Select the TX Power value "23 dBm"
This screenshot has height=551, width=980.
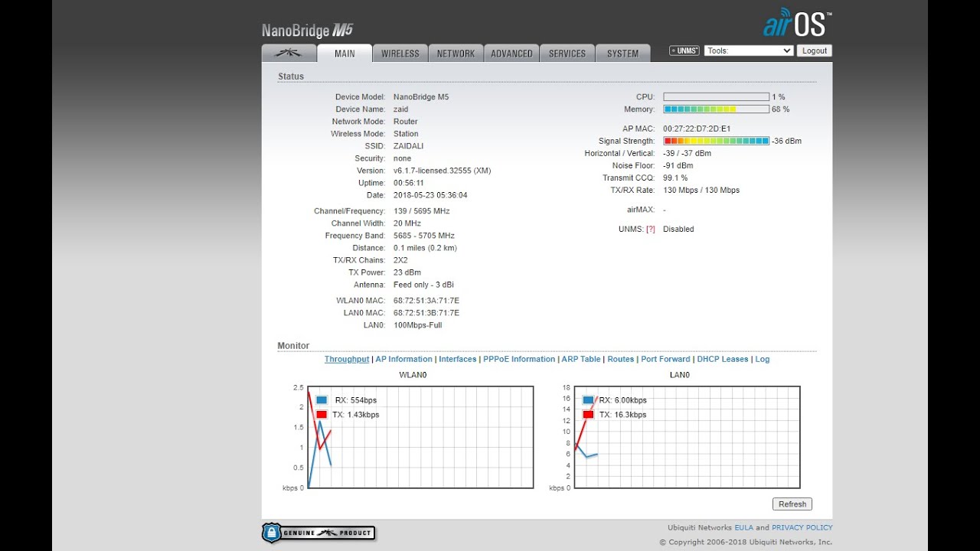tap(407, 272)
